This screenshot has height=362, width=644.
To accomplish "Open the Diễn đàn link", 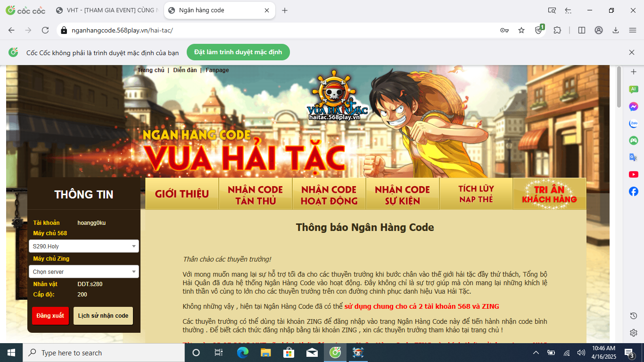I will tap(185, 70).
